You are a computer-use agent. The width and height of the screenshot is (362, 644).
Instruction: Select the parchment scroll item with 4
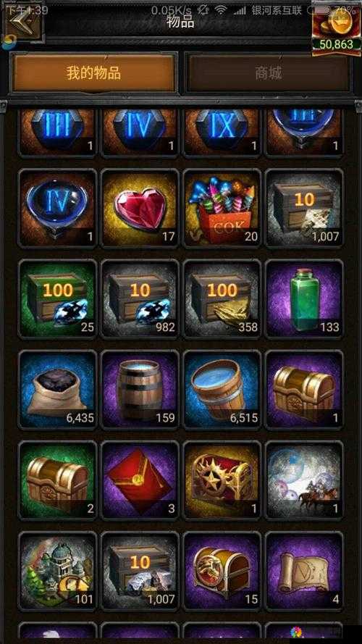[x=305, y=571]
